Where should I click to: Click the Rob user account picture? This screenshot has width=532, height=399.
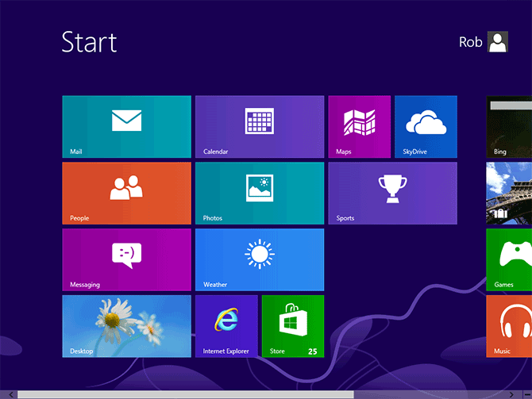[498, 42]
